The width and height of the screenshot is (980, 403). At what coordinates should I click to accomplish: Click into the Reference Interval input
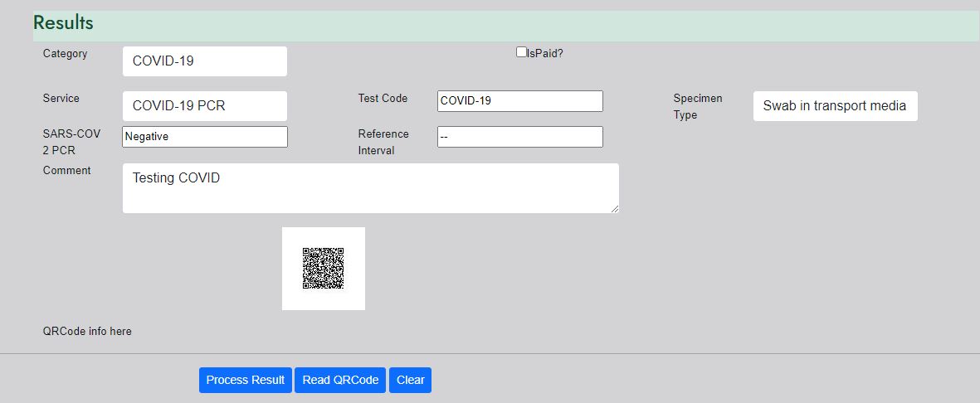pos(520,137)
